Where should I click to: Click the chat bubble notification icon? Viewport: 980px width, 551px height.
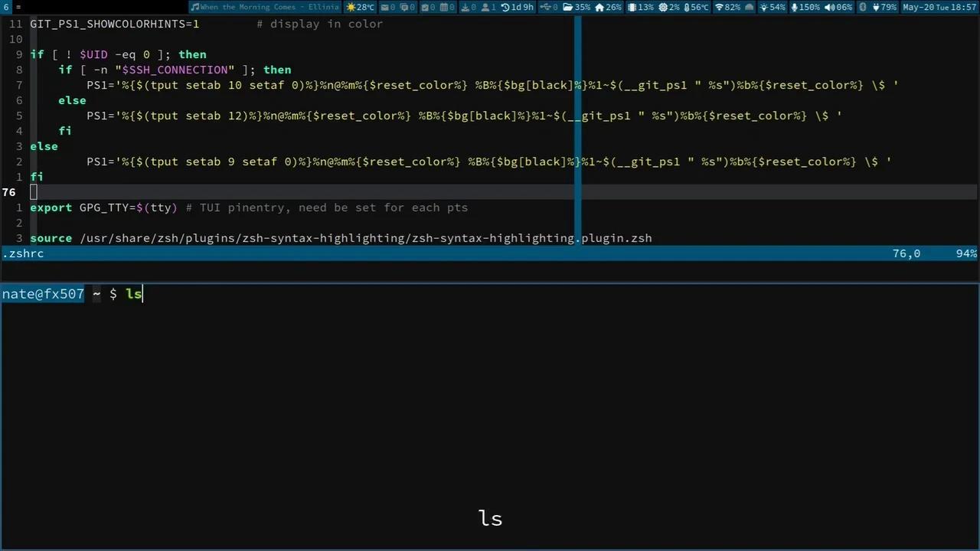pyautogui.click(x=403, y=7)
